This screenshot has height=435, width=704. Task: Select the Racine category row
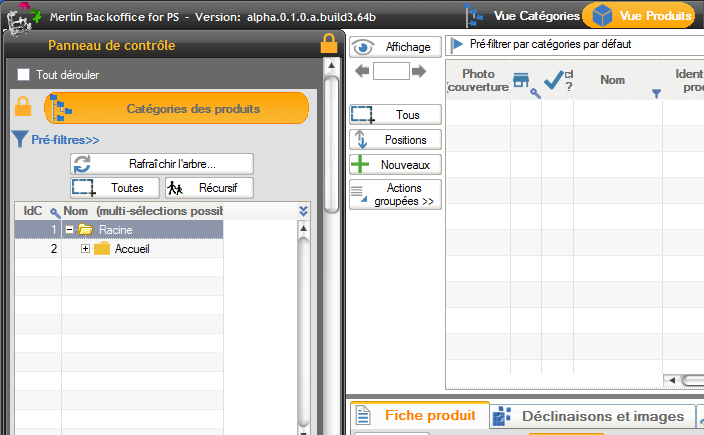pos(119,229)
